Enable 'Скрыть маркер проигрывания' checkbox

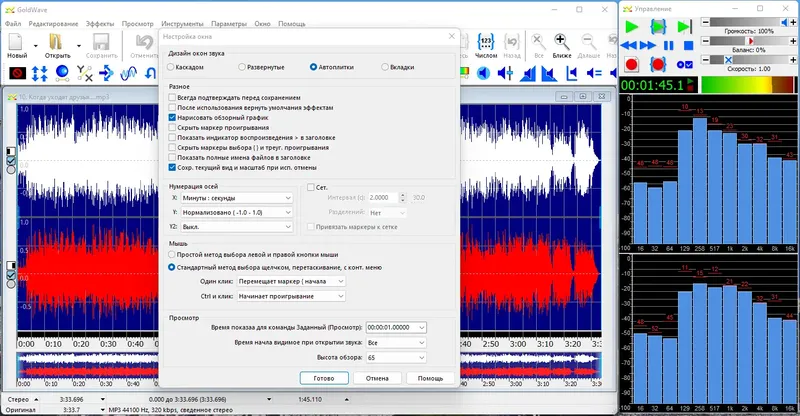[x=172, y=128]
